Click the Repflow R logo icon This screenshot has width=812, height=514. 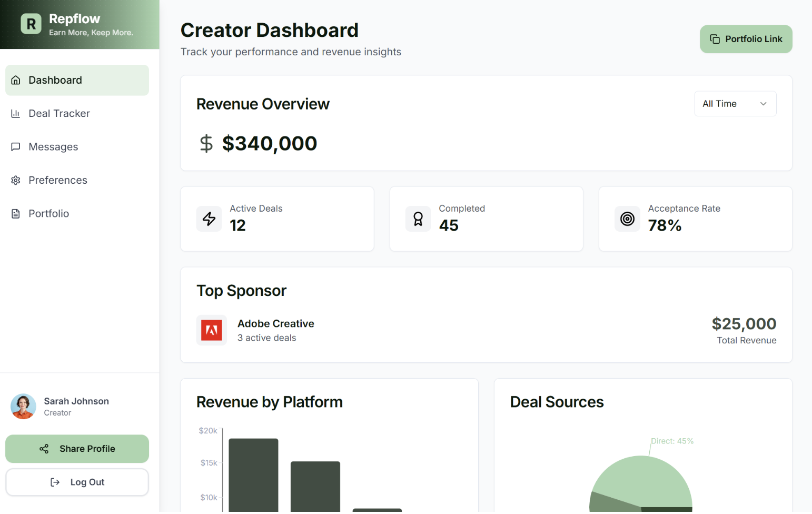click(x=31, y=24)
